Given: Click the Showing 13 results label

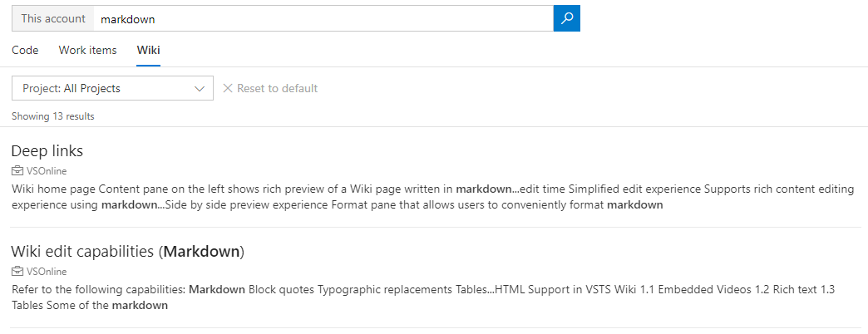Looking at the screenshot, I should click(x=52, y=116).
